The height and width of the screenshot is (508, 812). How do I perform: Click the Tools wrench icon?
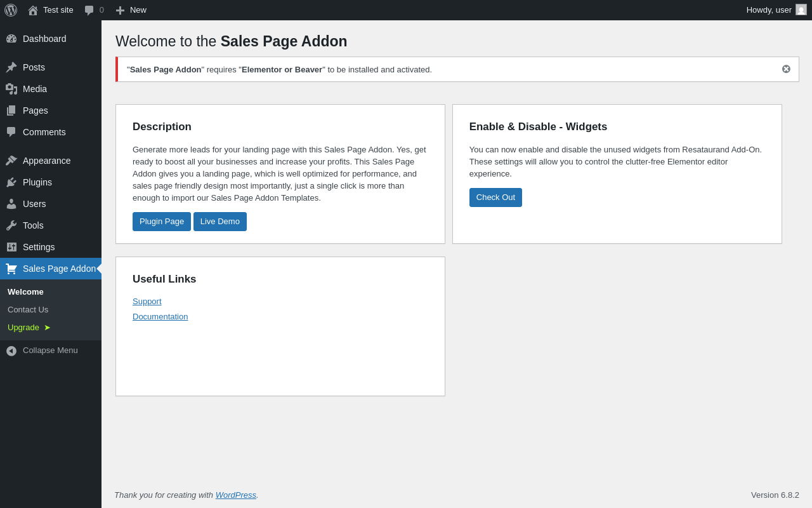point(11,225)
